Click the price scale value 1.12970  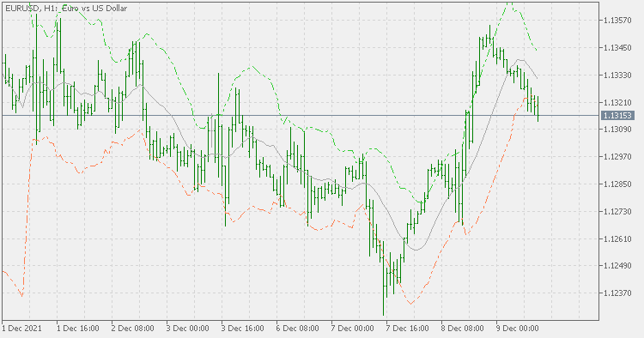click(617, 157)
